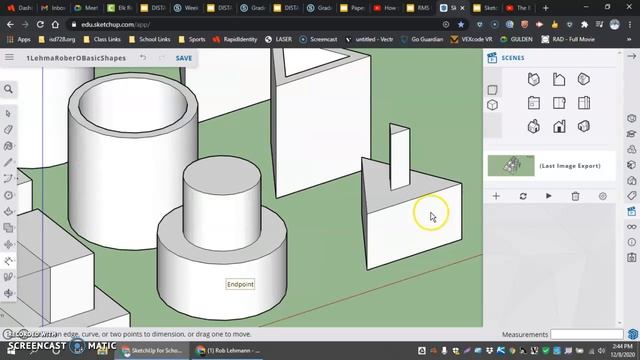Open scene animation settings gear

coord(602,196)
